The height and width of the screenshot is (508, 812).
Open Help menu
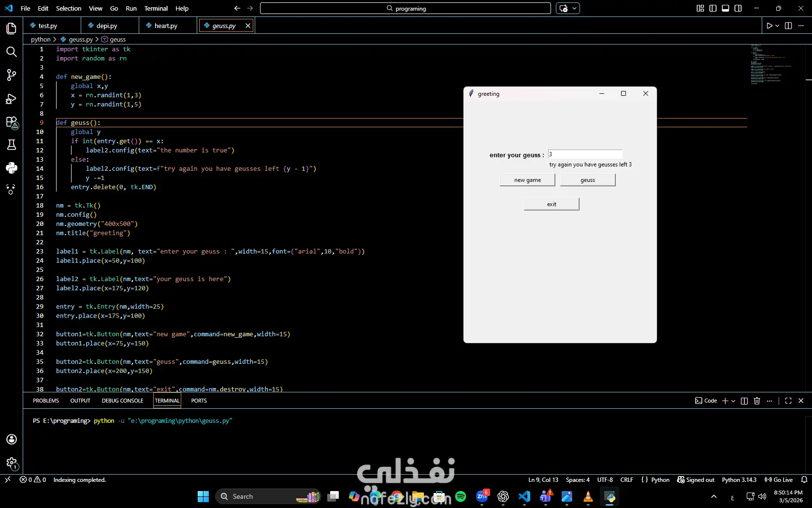click(x=182, y=8)
